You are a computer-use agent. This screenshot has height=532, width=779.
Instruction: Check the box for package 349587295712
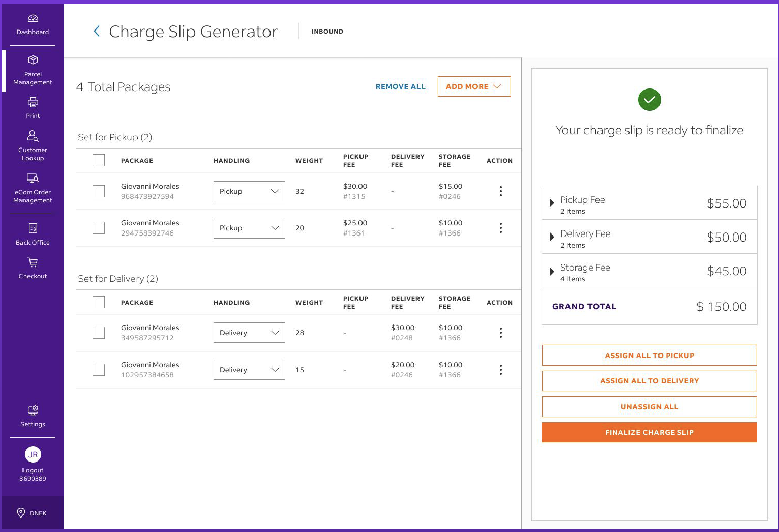(99, 333)
